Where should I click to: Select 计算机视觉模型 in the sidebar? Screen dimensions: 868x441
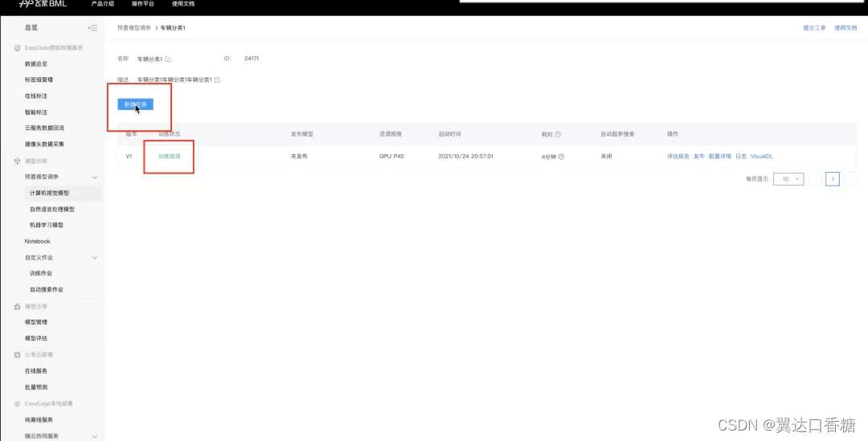point(49,193)
